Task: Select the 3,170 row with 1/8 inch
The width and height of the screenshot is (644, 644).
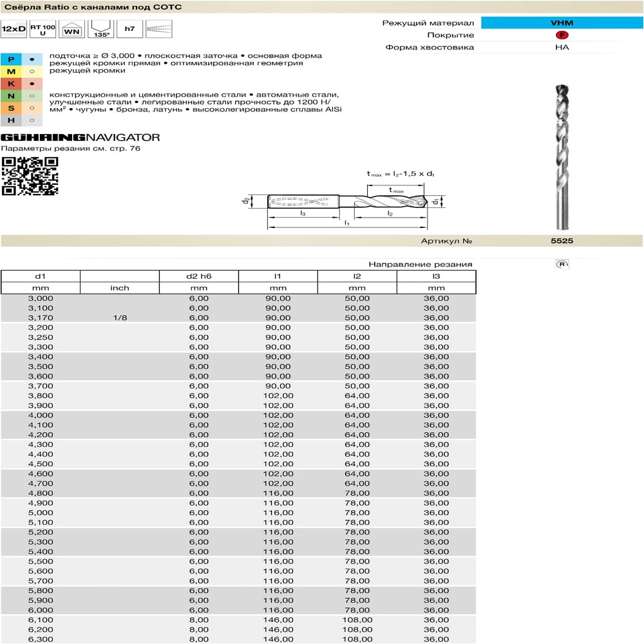Action: [238, 317]
